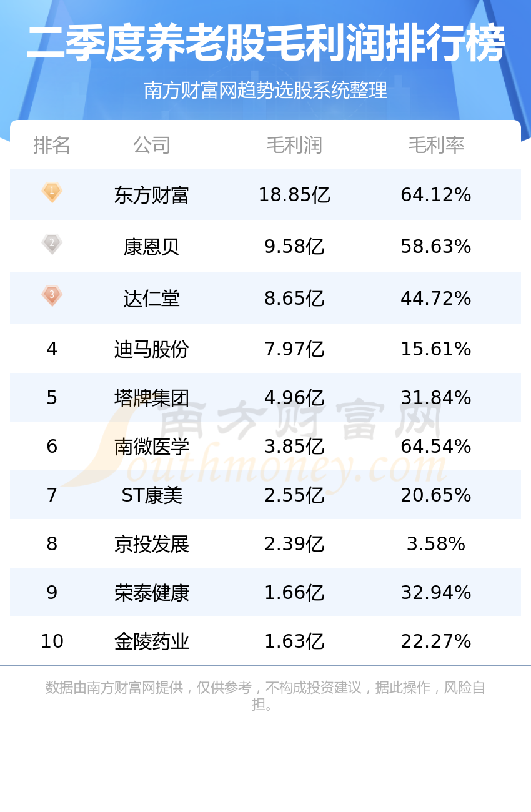
Task: Select the 毛利率 column header
Action: coord(436,145)
